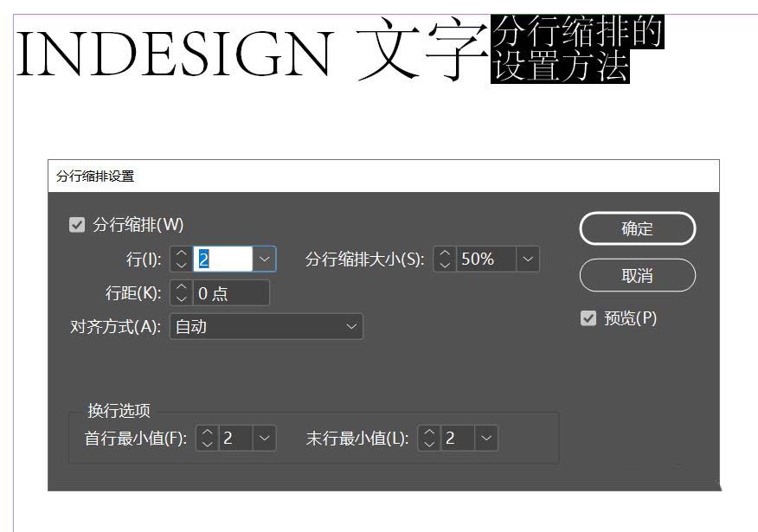Viewport: 758px width, 532px height.
Task: Click the 行(I) stepper arrows
Action: [182, 259]
